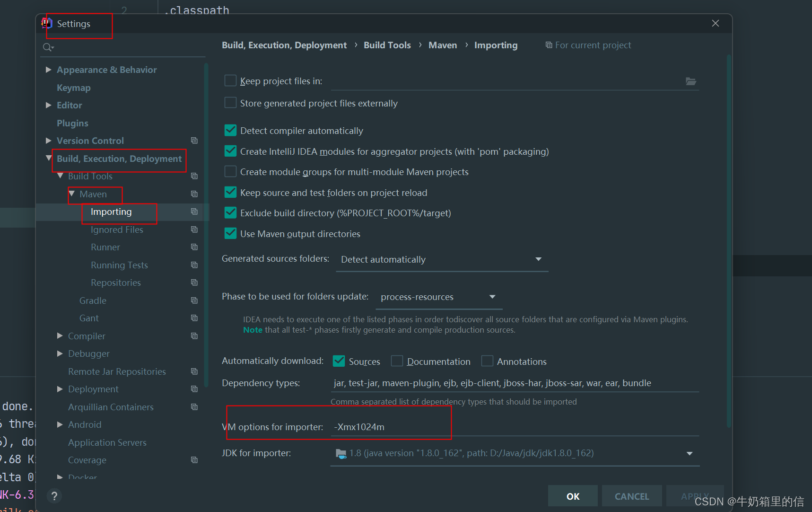Click the search icon in Settings

point(48,47)
